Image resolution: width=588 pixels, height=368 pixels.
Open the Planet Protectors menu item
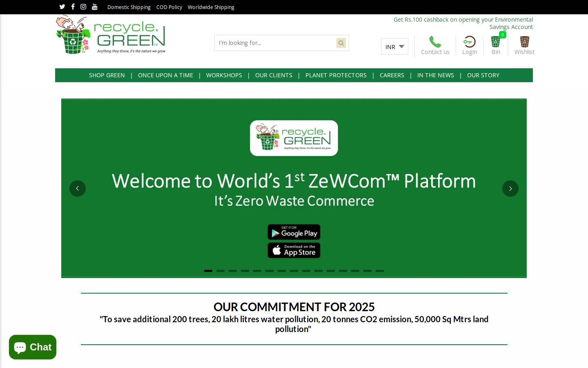tap(336, 75)
